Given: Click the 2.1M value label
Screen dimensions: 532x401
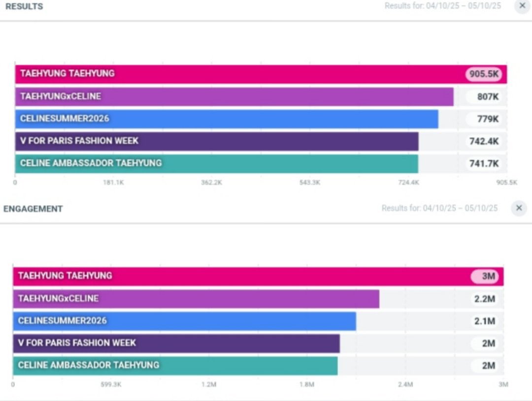Looking at the screenshot, I should pyautogui.click(x=485, y=321).
